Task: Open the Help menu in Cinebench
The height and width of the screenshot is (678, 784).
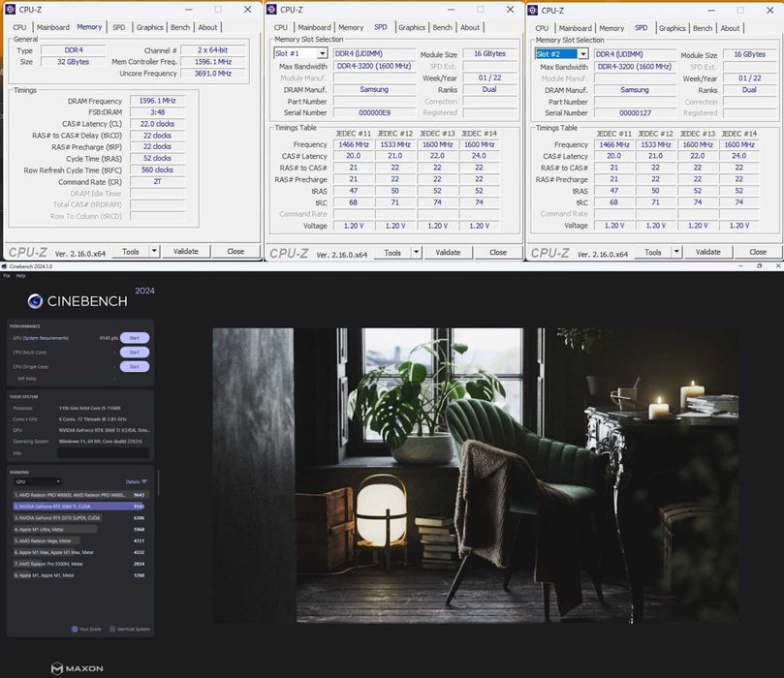Action: (20, 276)
